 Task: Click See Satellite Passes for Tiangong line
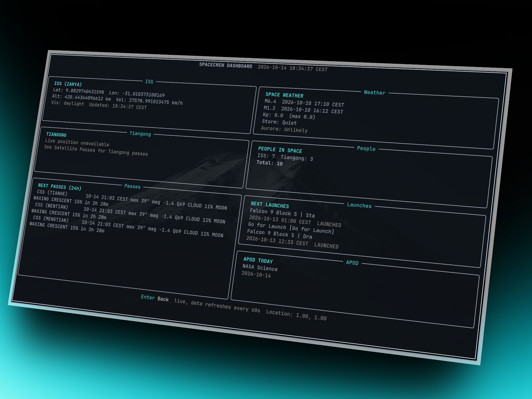(96, 150)
